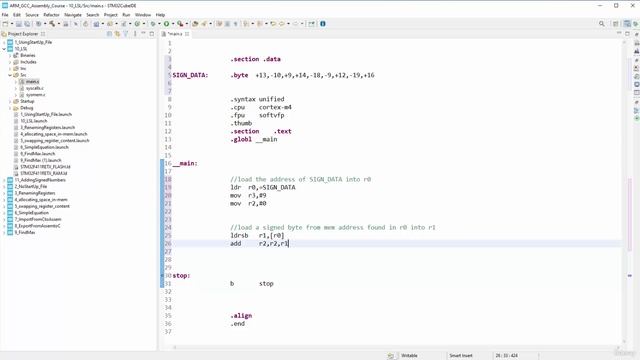Open dropdown arrow next to External Tools icon
The width and height of the screenshot is (640, 360).
[x=187, y=24]
